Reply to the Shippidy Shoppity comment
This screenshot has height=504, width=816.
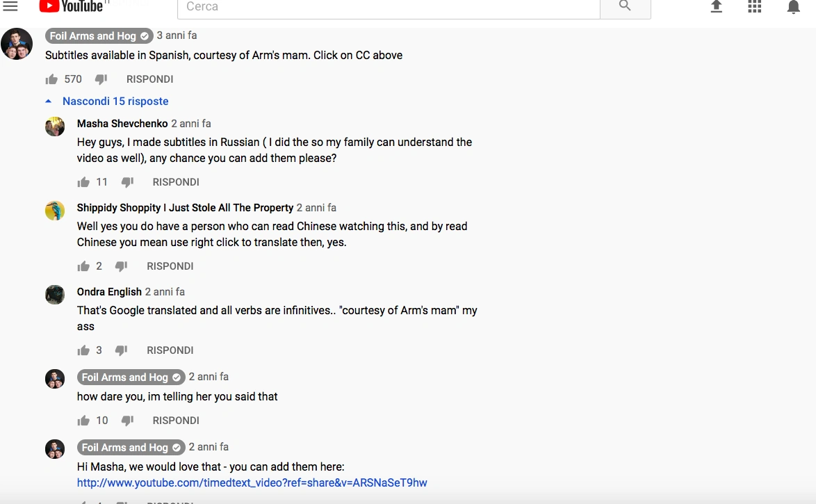point(170,266)
